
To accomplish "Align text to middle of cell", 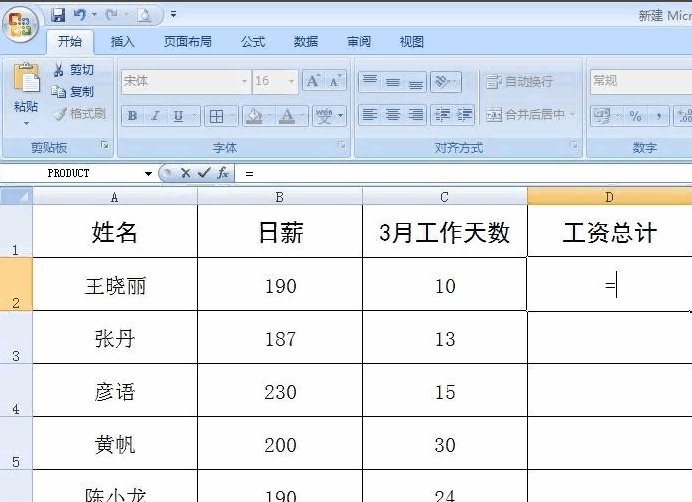I will coord(392,81).
